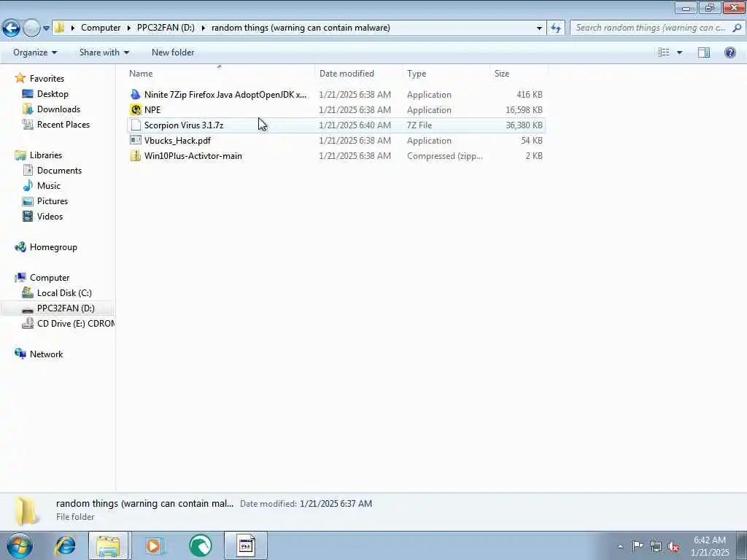Open Recent Places in the sidebar
This screenshot has height=560, width=747.
(63, 124)
